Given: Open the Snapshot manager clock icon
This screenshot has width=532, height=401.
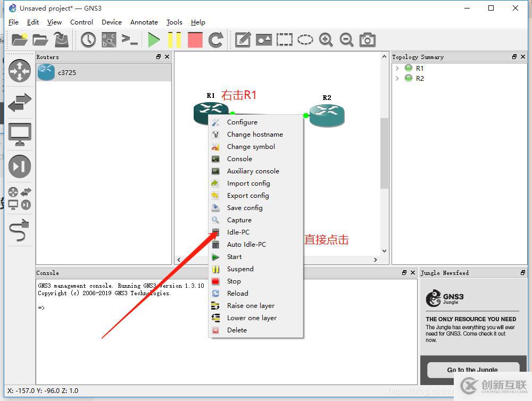Looking at the screenshot, I should (x=88, y=40).
